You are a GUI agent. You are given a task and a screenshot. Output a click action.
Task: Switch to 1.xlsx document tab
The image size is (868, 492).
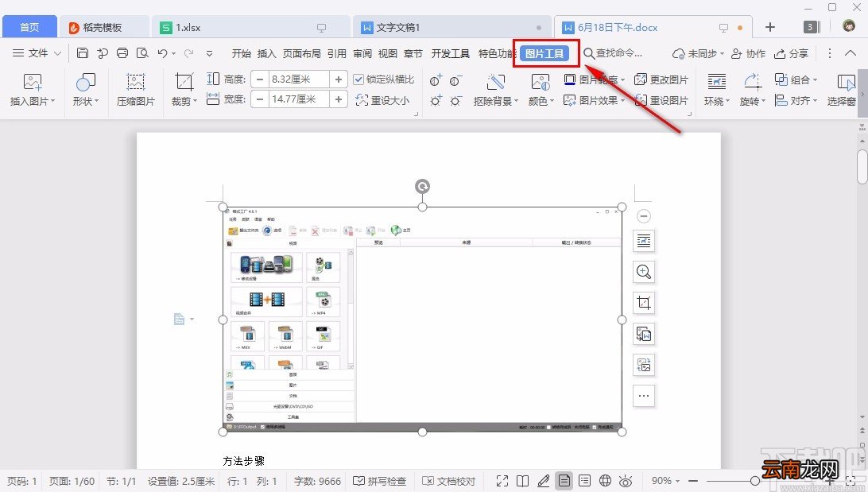(250, 27)
